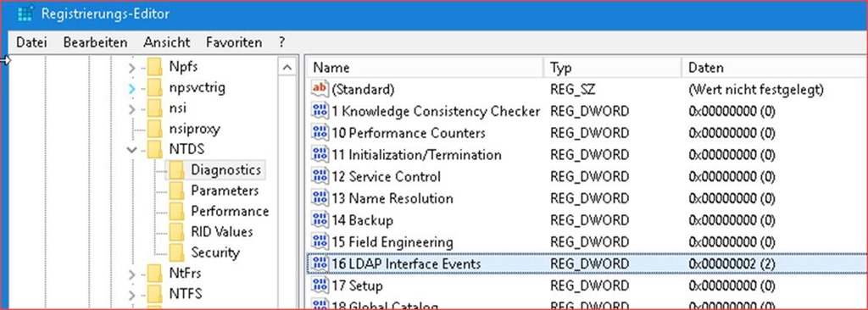This screenshot has width=868, height=310.
Task: Click the Registry Editor title bar icon
Action: (x=25, y=14)
